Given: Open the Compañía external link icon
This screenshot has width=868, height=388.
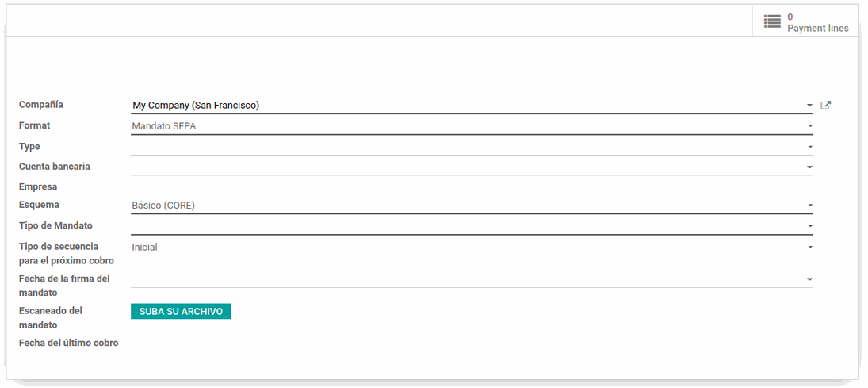Looking at the screenshot, I should click(x=826, y=106).
